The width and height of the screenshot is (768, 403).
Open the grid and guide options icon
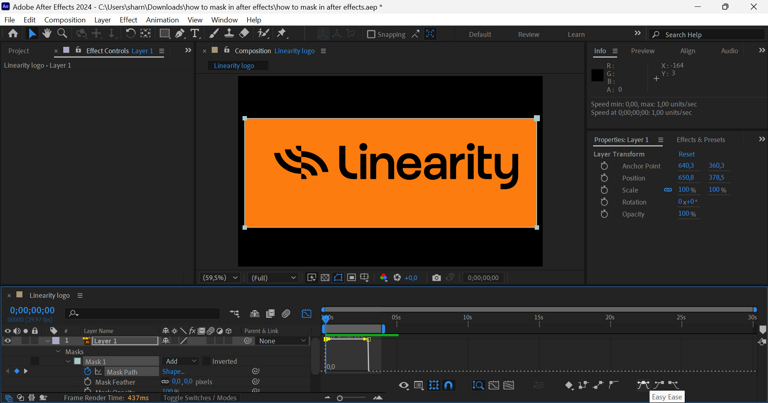(x=364, y=278)
